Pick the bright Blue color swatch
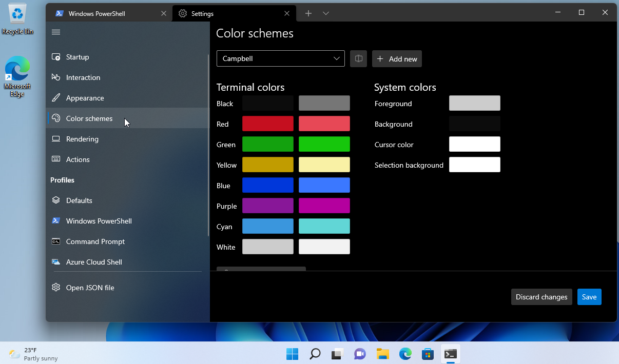 [324, 185]
